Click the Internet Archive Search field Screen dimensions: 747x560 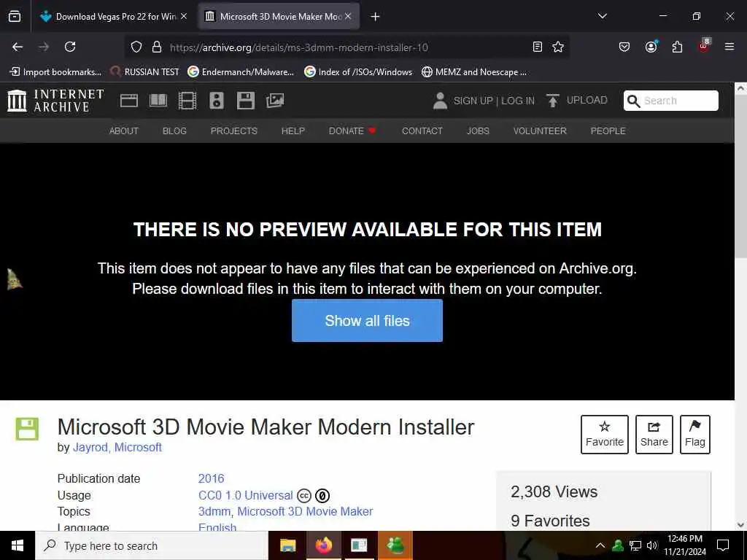tap(671, 101)
